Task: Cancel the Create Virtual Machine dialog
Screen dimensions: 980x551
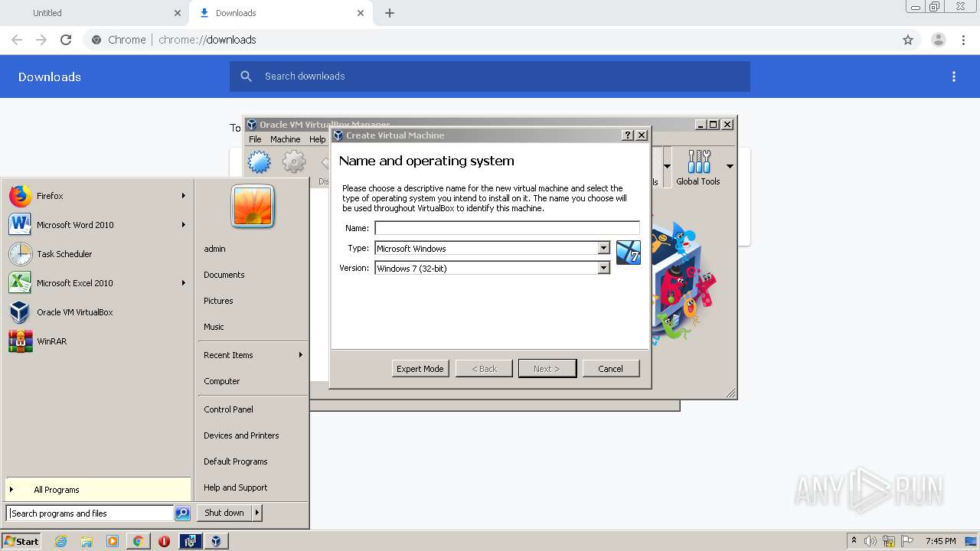Action: (610, 369)
